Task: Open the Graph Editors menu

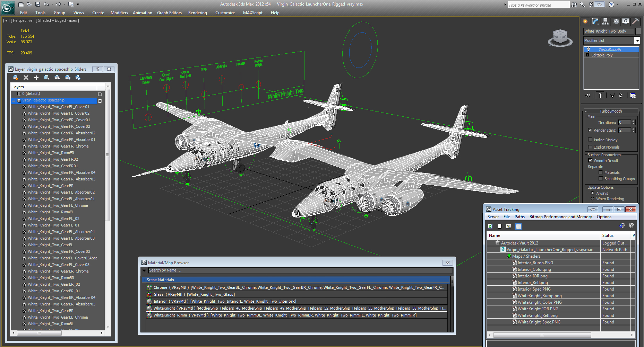Action: [x=169, y=13]
